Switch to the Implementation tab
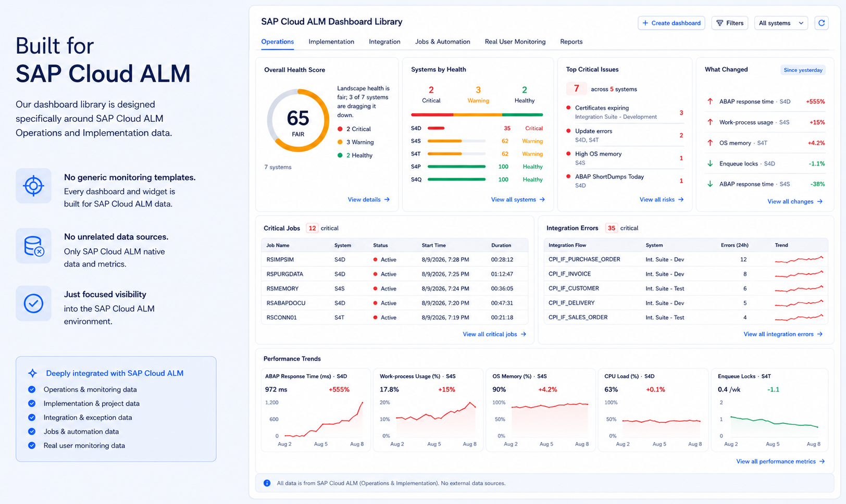The height and width of the screenshot is (504, 846). [x=331, y=42]
